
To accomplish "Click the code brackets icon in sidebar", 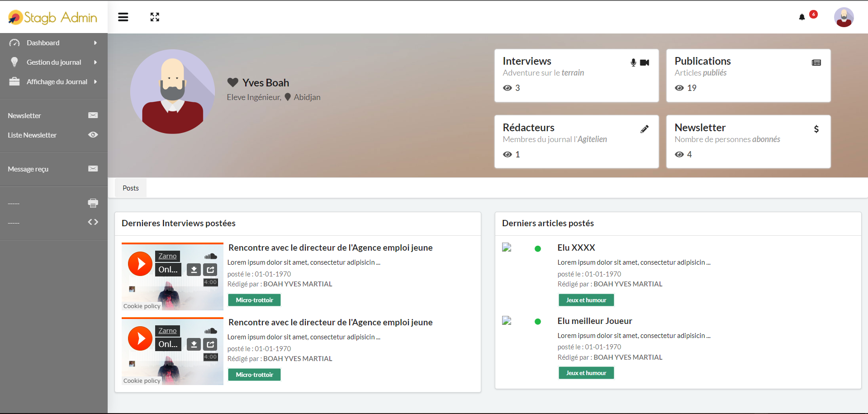I will tap(93, 222).
